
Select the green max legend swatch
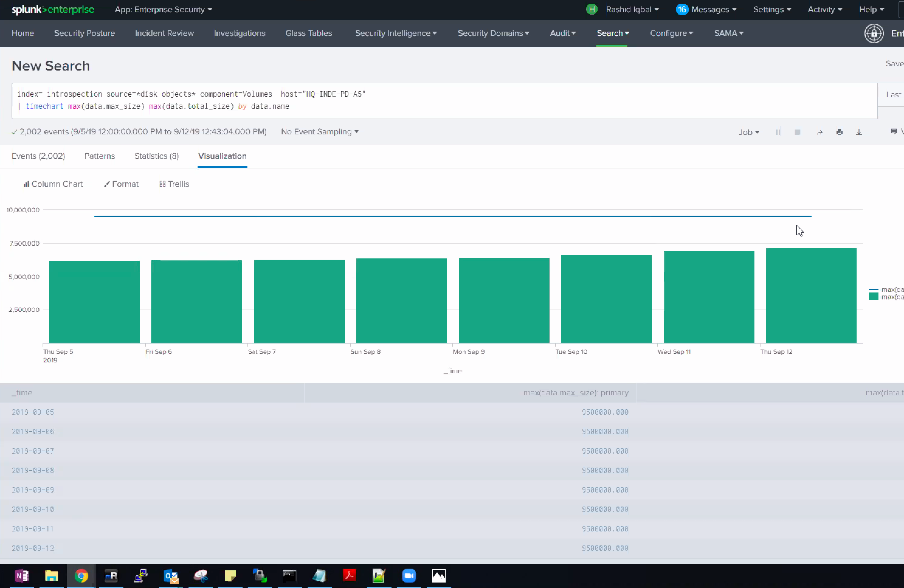pyautogui.click(x=874, y=296)
